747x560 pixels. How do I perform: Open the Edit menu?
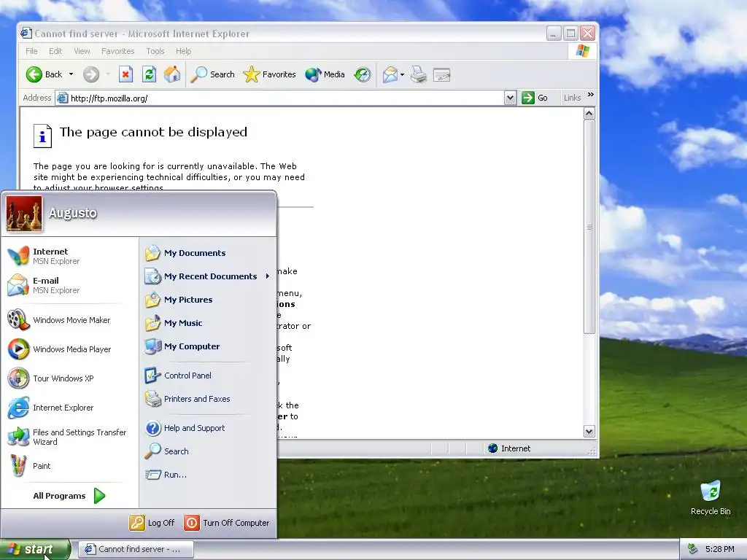coord(55,51)
